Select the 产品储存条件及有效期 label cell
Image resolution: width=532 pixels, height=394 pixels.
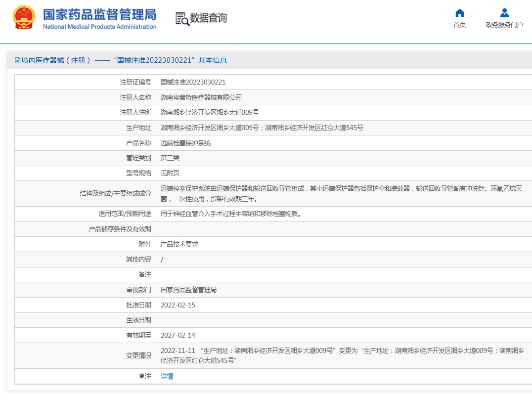pyautogui.click(x=85, y=229)
